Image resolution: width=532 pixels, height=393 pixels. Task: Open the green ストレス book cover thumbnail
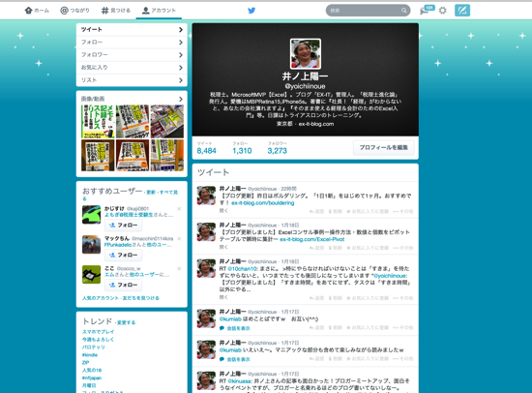[x=98, y=121]
